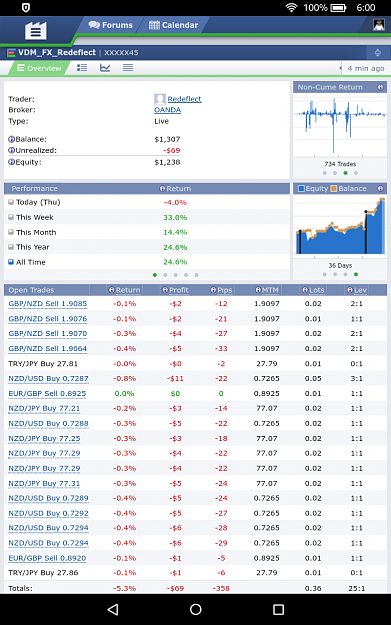Viewport: 391px width, 625px height.
Task: Click the refresh arrow beside 4 min ago
Action: [x=341, y=68]
